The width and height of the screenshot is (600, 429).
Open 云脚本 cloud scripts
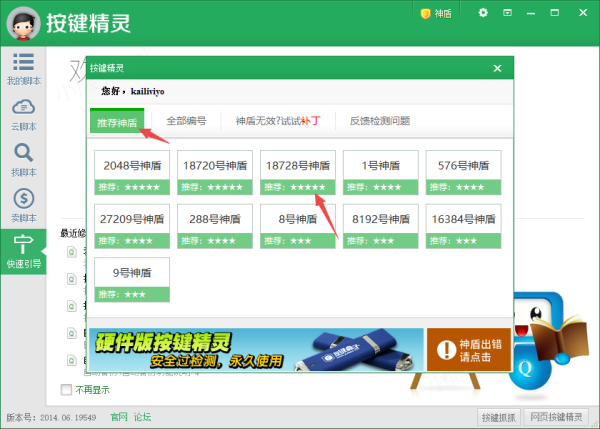tap(23, 115)
